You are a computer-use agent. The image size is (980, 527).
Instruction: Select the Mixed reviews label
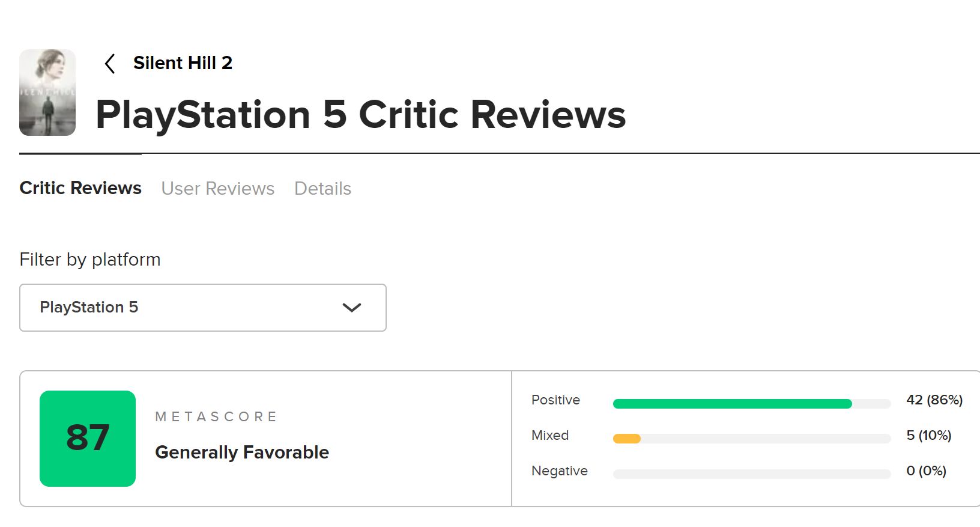[x=549, y=436]
